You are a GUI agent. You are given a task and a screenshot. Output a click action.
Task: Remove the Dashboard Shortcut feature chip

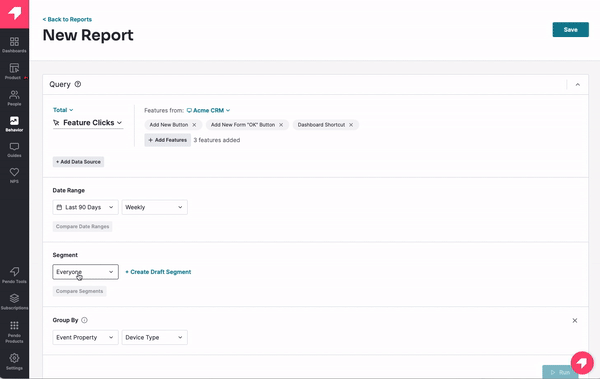click(x=351, y=125)
